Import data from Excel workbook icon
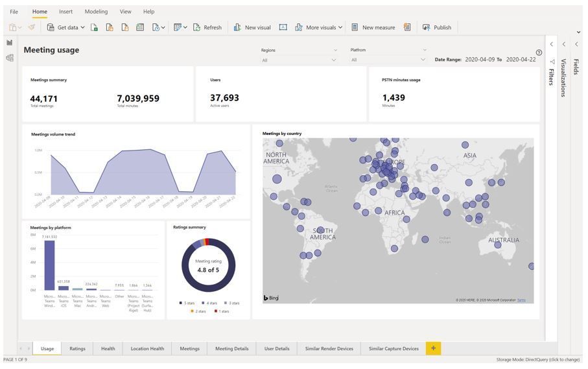The height and width of the screenshot is (369, 588). pyautogui.click(x=94, y=27)
